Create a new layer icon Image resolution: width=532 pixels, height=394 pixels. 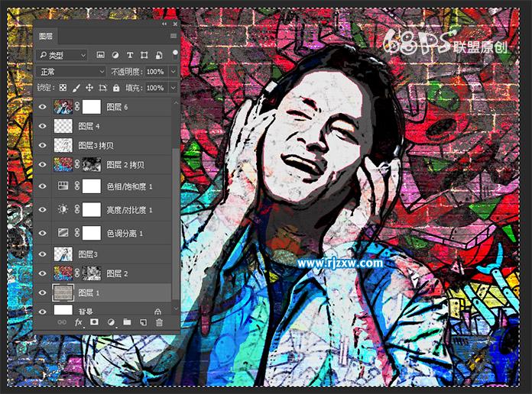point(144,322)
